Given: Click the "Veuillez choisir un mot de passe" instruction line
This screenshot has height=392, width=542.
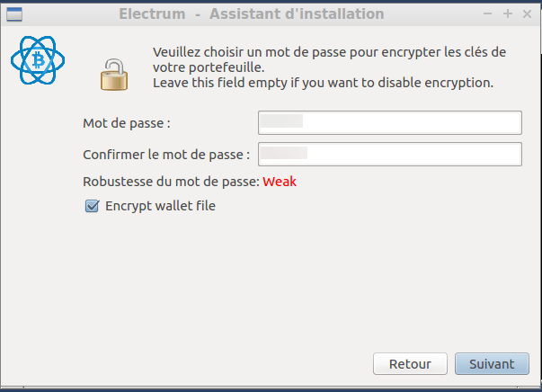Looking at the screenshot, I should point(329,52).
